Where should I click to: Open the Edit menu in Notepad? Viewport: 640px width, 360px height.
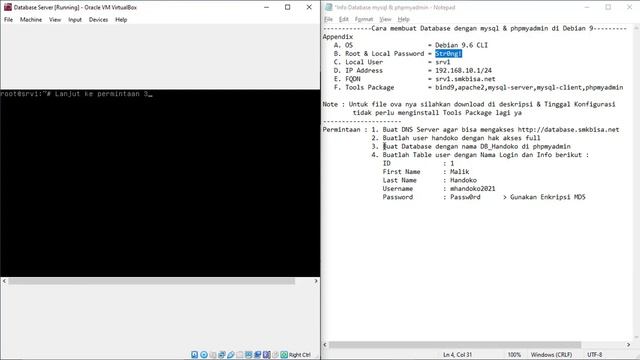[344, 19]
